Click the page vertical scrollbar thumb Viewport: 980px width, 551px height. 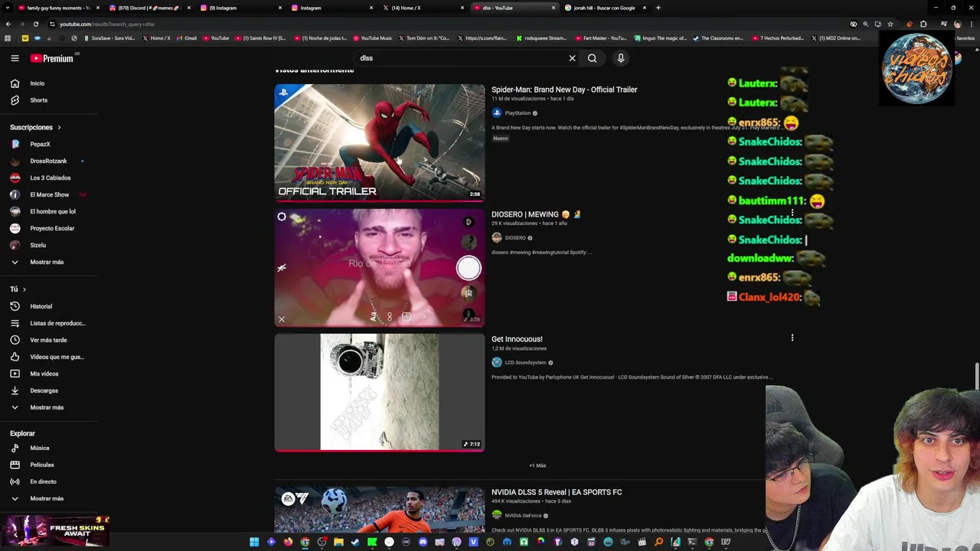(x=977, y=377)
